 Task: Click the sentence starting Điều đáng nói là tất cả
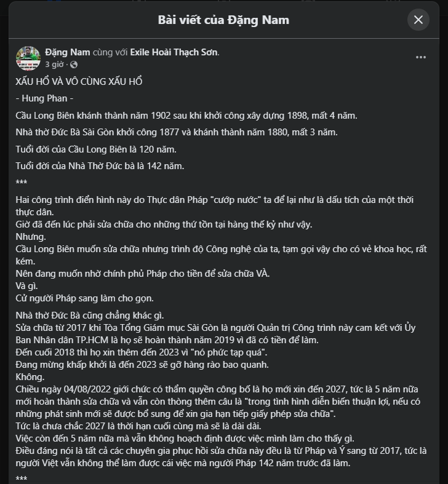click(x=221, y=457)
